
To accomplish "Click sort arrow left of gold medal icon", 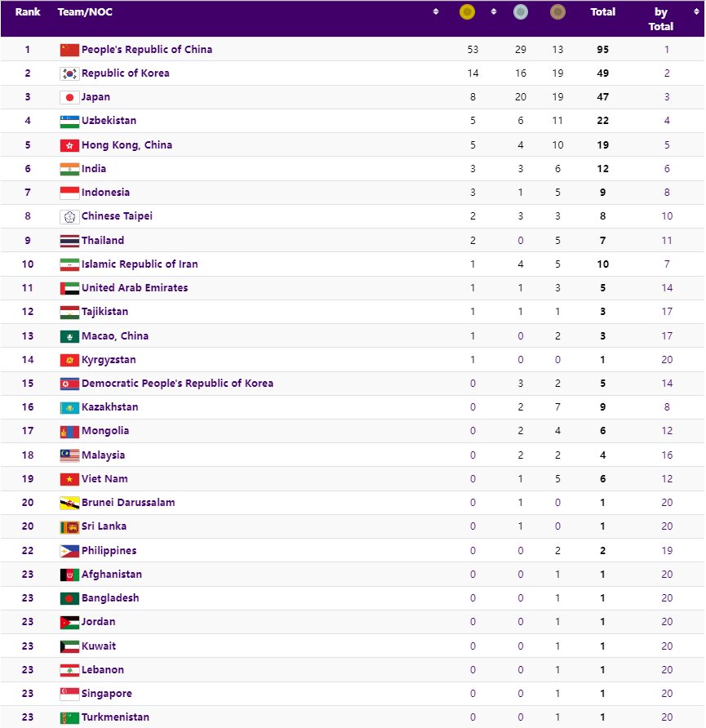I will (x=436, y=11).
